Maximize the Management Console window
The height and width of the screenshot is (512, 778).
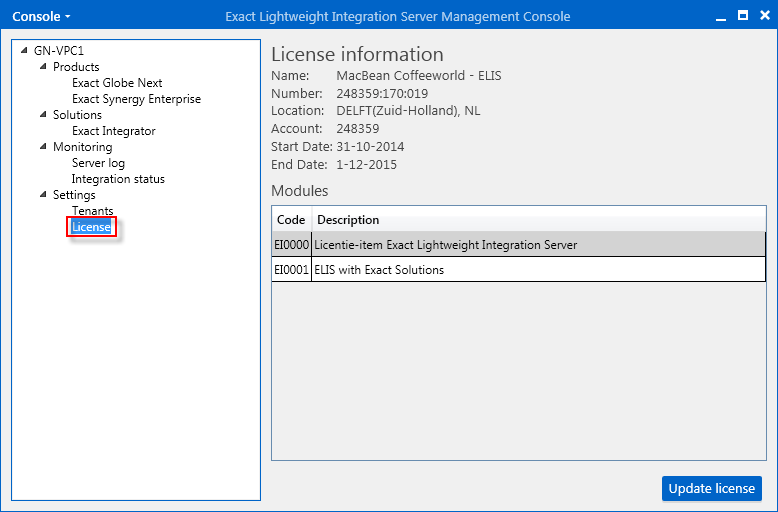click(743, 16)
